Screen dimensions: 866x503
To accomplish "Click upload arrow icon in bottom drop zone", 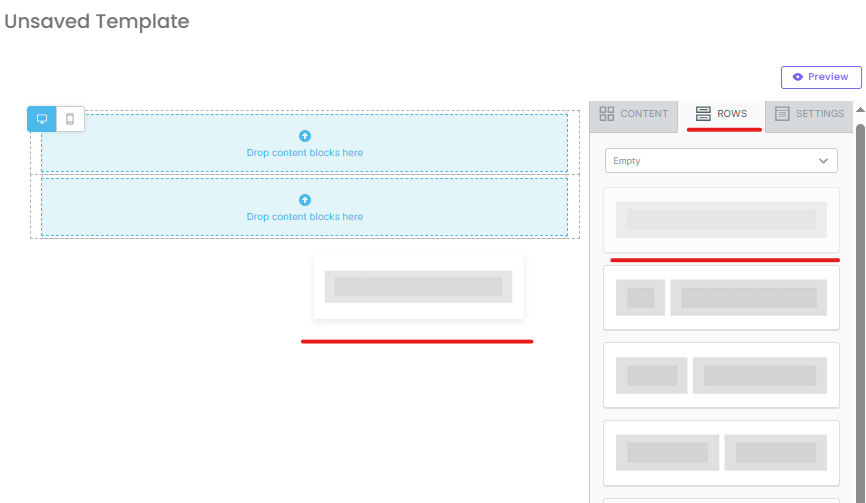I will (x=305, y=200).
